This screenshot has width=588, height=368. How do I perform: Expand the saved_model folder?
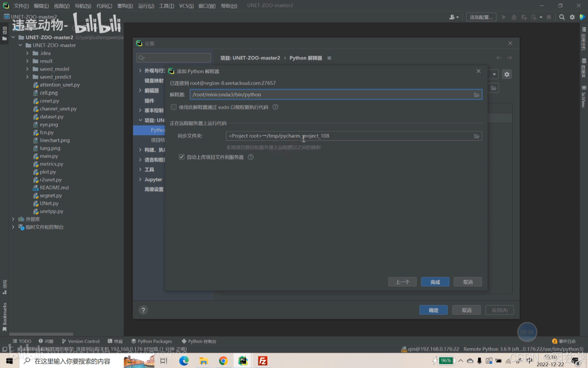[x=27, y=69]
